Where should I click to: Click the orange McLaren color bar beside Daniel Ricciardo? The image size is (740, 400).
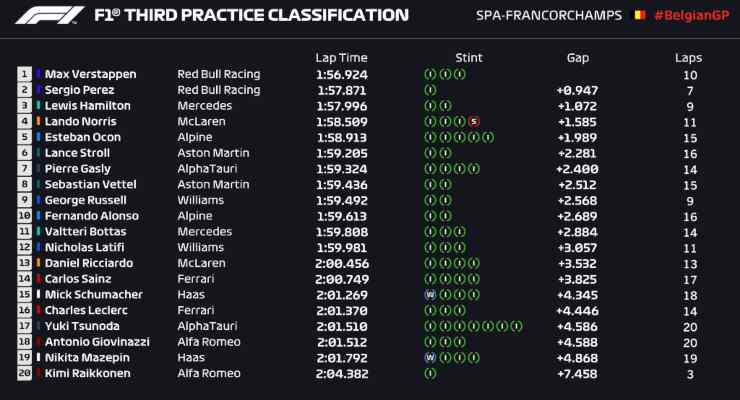(x=38, y=263)
